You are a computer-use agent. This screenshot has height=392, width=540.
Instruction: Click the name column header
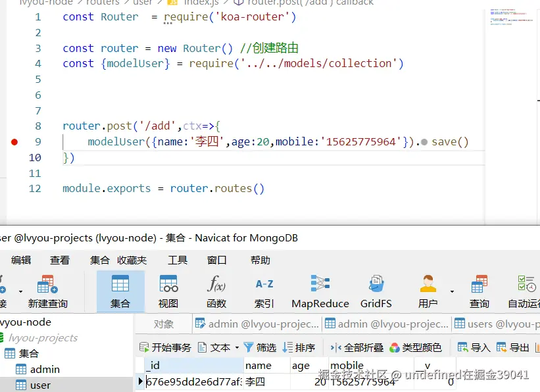pyautogui.click(x=267, y=366)
